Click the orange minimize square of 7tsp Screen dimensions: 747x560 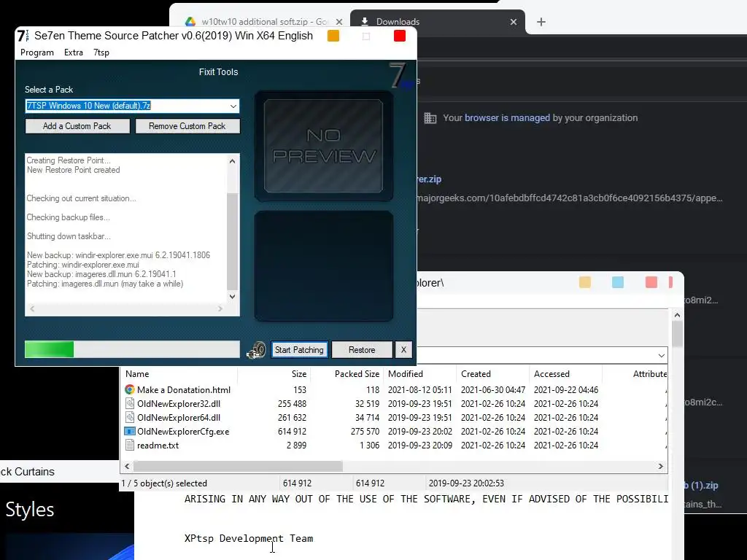[x=333, y=36]
